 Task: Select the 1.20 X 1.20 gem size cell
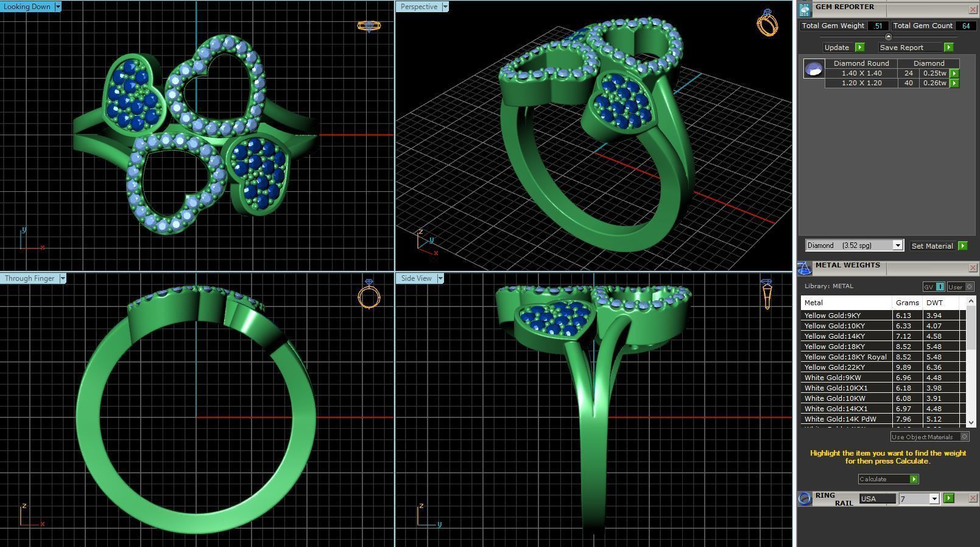[x=861, y=83]
